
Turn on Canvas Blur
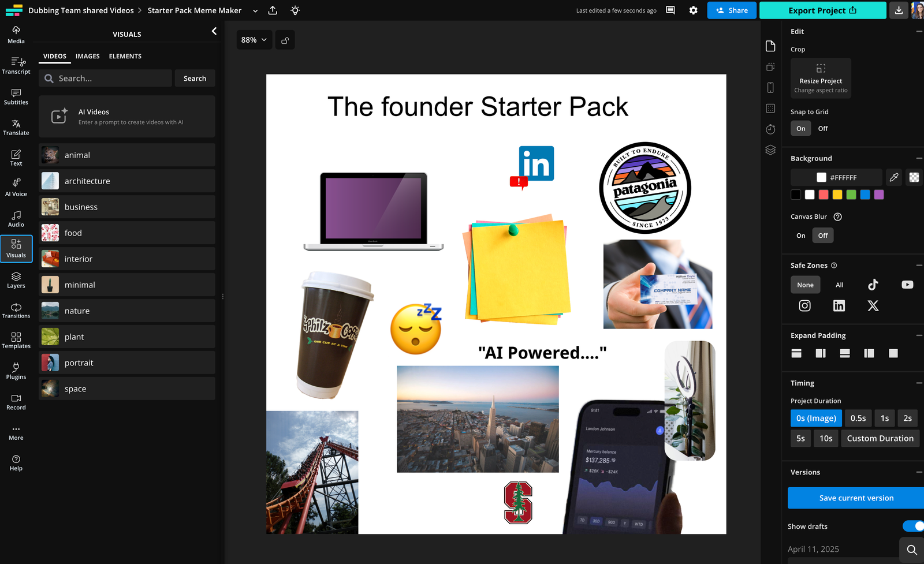click(800, 235)
